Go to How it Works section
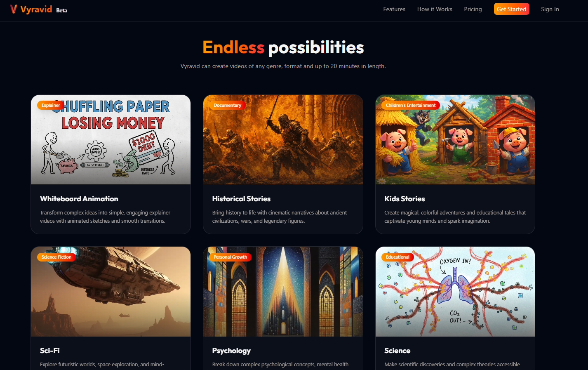Image resolution: width=588 pixels, height=370 pixels. coord(435,9)
